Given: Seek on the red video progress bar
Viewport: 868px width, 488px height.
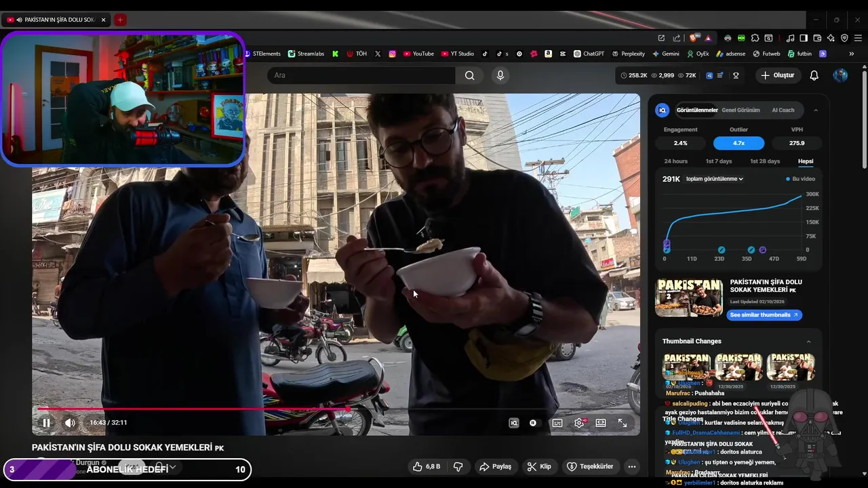Looking at the screenshot, I should pos(336,409).
